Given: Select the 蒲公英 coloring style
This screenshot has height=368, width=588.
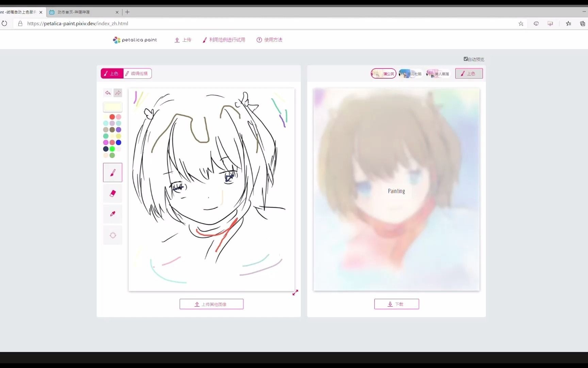Looking at the screenshot, I should coord(383,73).
